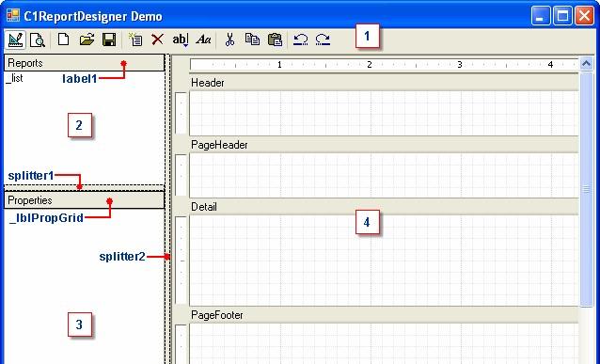The image size is (600, 364).
Task: Select the PageHeader section band
Action: pos(384,145)
